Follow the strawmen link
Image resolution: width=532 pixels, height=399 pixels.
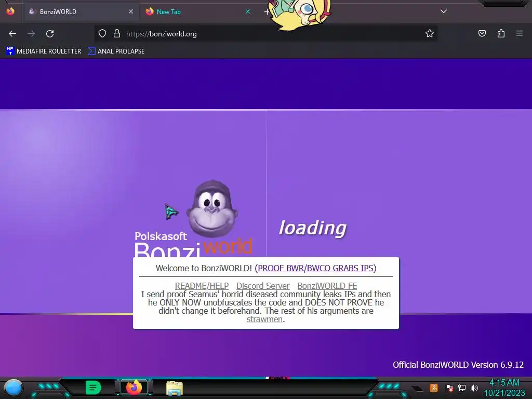[x=264, y=320]
